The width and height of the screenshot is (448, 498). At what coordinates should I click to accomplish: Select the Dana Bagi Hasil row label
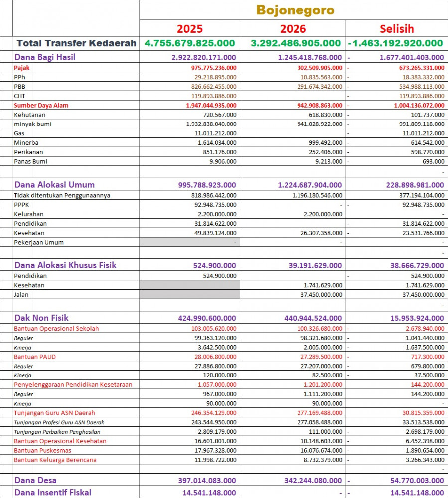45,57
